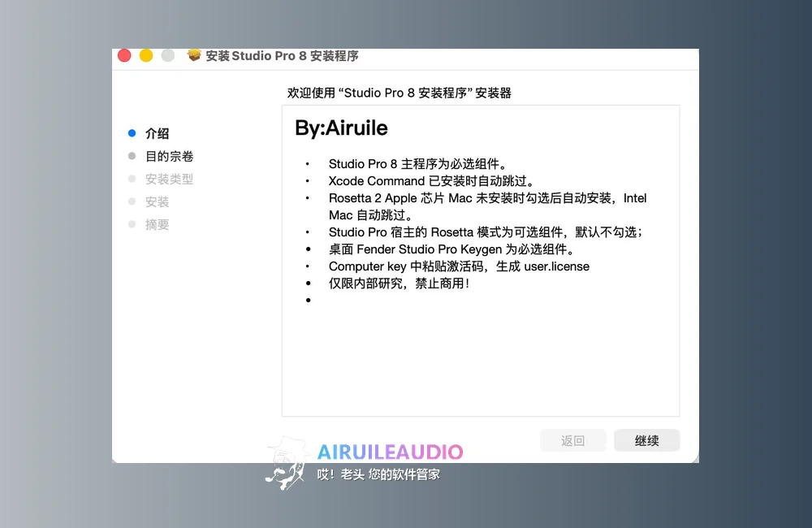Screen dimensions: 812x528
Task: Click line '桌面 Fender Studio Pro Keygen'
Action: click(x=452, y=249)
